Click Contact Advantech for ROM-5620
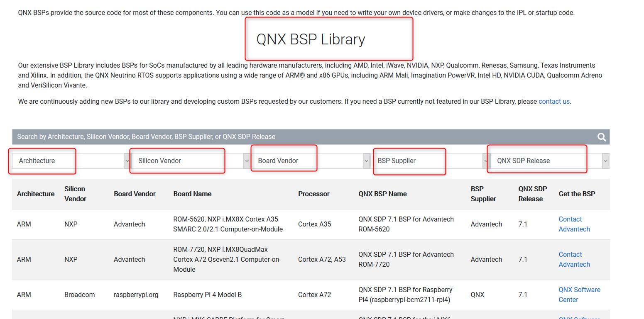Viewport: 644px width, 319px height. [574, 224]
